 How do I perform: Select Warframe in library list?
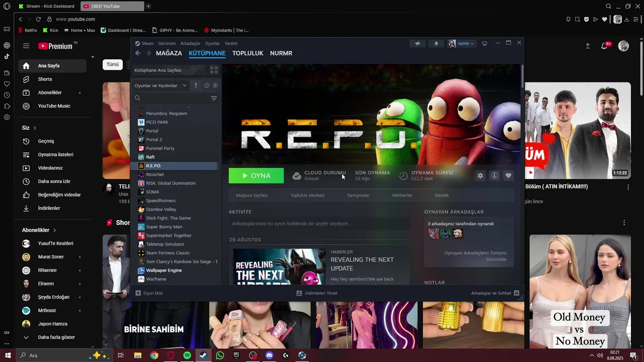[x=156, y=279]
